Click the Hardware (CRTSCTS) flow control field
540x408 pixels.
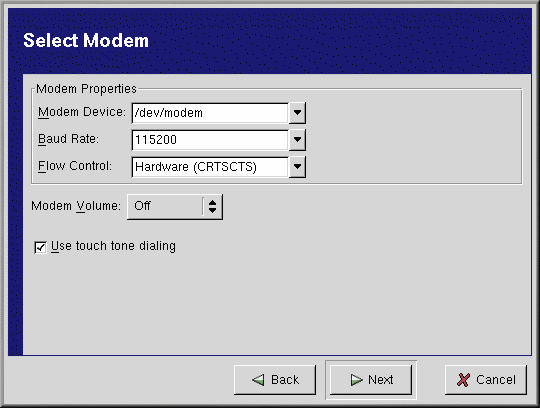(210, 167)
